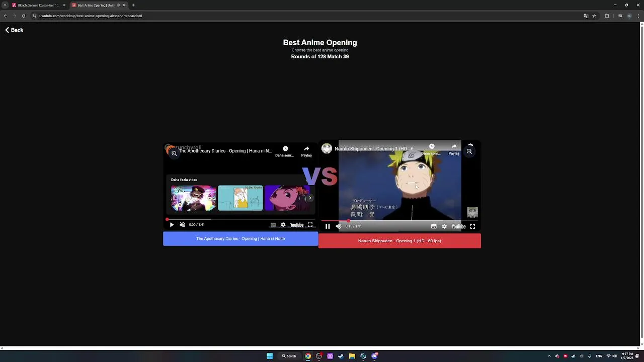Open File Explorer from the taskbar

coord(352,356)
